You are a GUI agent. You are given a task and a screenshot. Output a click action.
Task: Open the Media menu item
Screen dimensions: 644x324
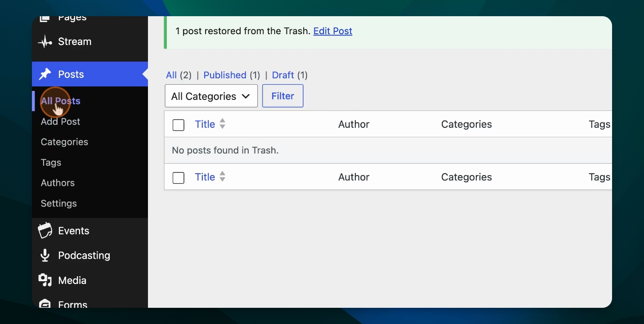[x=72, y=280]
